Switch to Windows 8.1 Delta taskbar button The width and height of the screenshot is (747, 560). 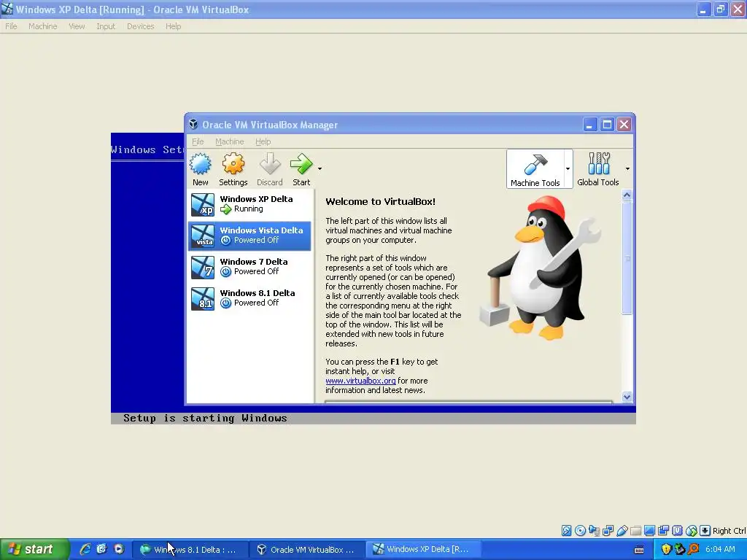190,550
